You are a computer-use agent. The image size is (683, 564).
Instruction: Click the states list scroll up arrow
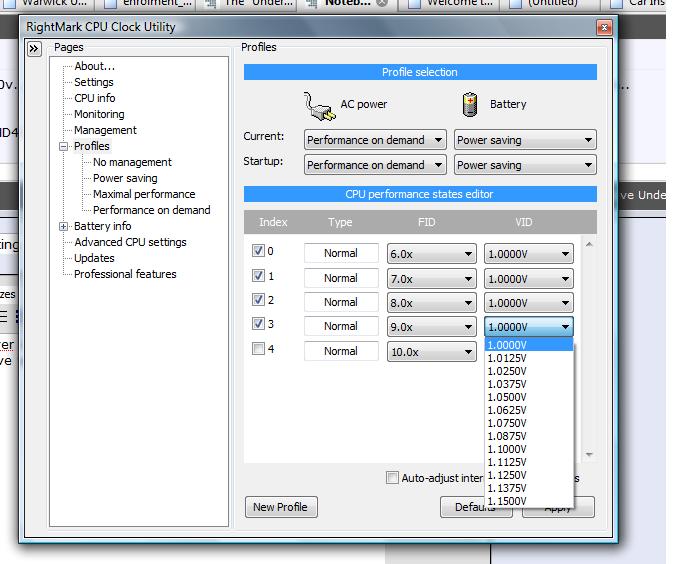[x=589, y=245]
